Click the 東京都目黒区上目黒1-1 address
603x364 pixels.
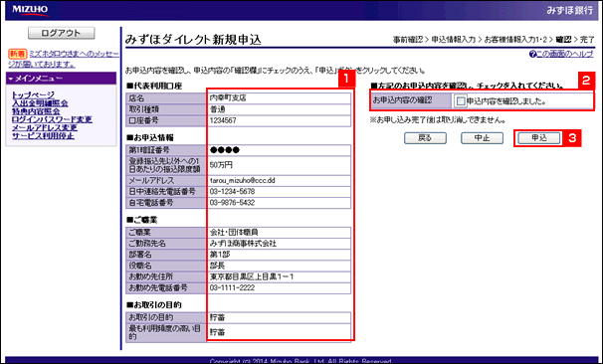tap(252, 276)
